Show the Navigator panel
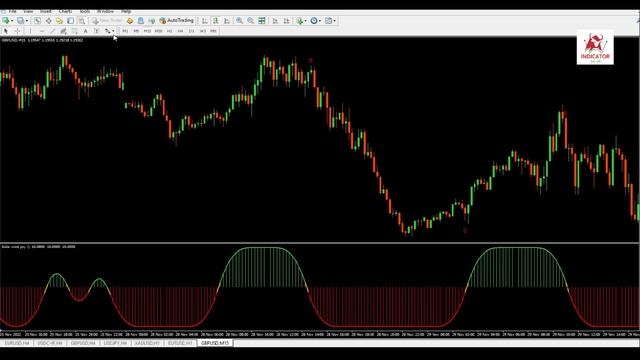Screen dimensions: 640x360 60,20
